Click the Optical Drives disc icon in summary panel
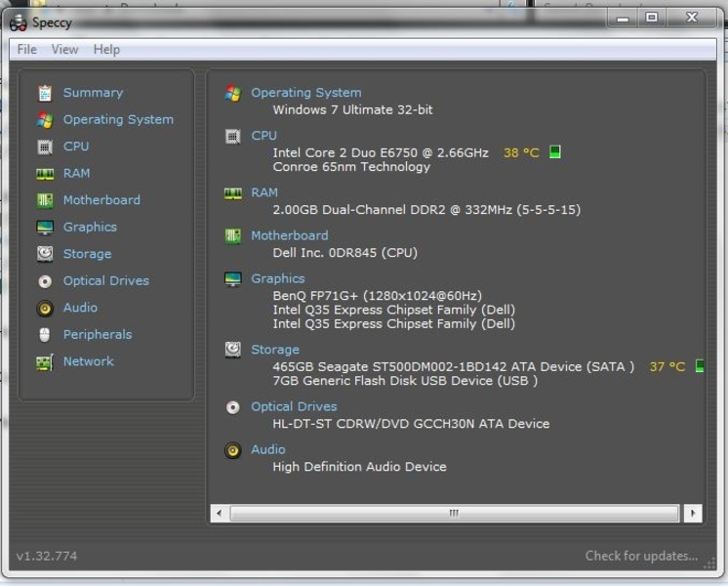The image size is (728, 586). [x=233, y=407]
